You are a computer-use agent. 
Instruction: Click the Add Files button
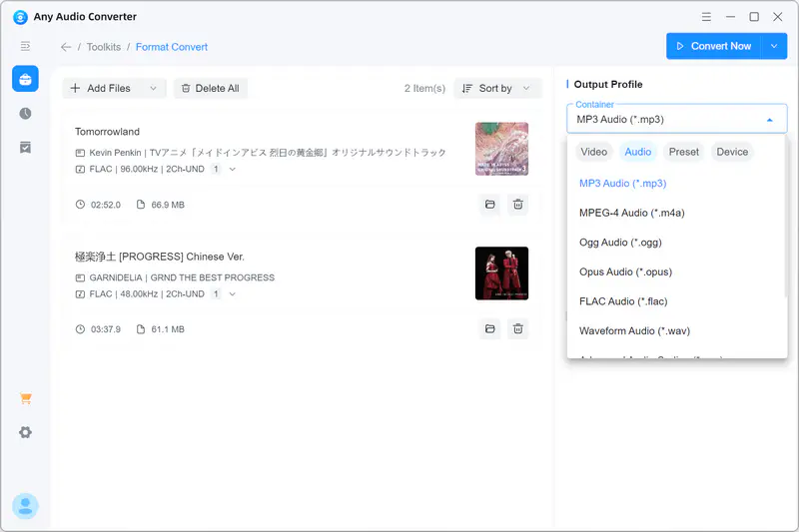tap(101, 88)
